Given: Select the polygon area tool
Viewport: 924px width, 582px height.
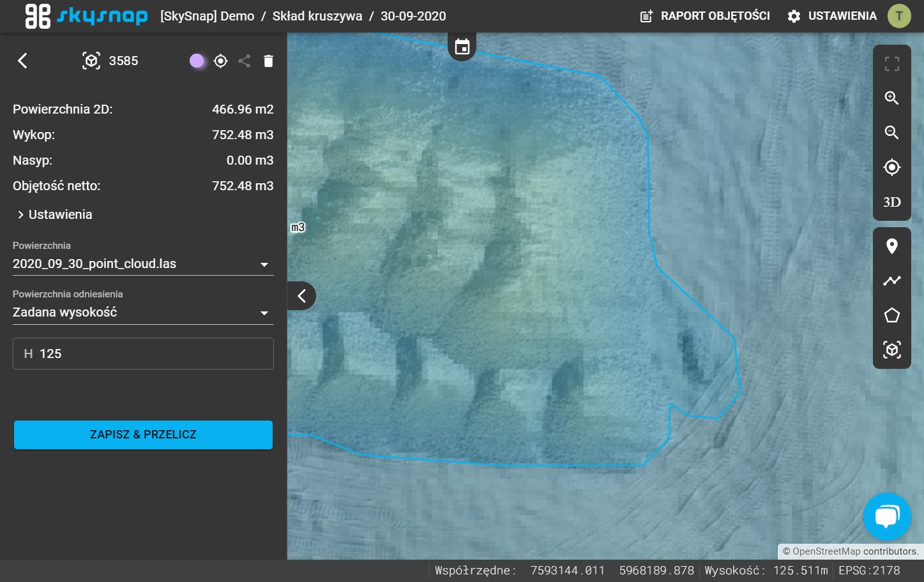Looking at the screenshot, I should 891,315.
